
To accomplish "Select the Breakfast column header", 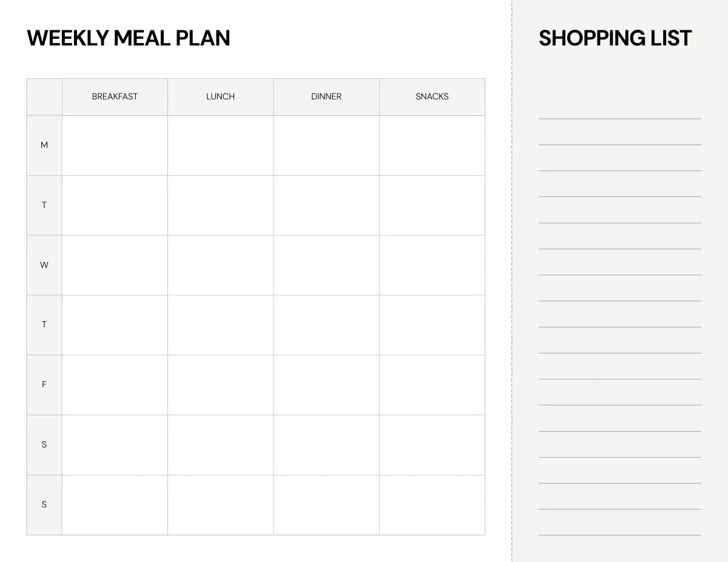I will coord(115,96).
